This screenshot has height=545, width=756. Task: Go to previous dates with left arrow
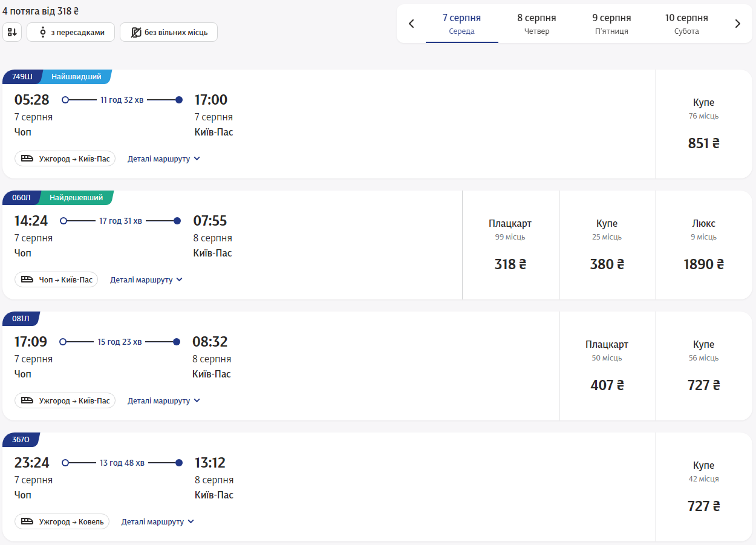coord(411,24)
